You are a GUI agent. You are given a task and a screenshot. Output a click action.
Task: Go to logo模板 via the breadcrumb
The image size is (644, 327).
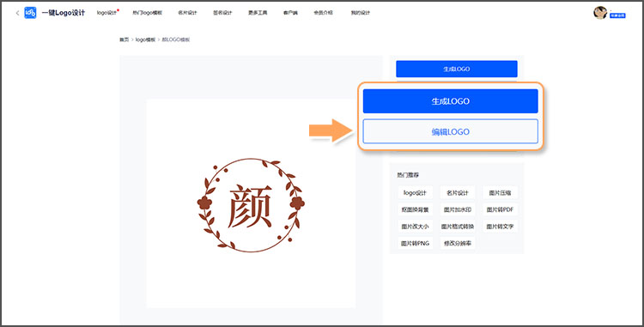point(145,39)
